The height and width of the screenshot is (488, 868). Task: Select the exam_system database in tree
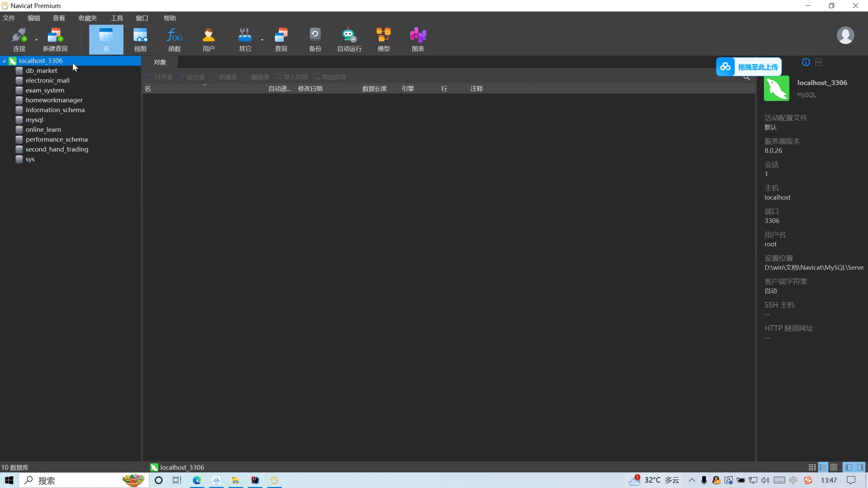tap(45, 90)
